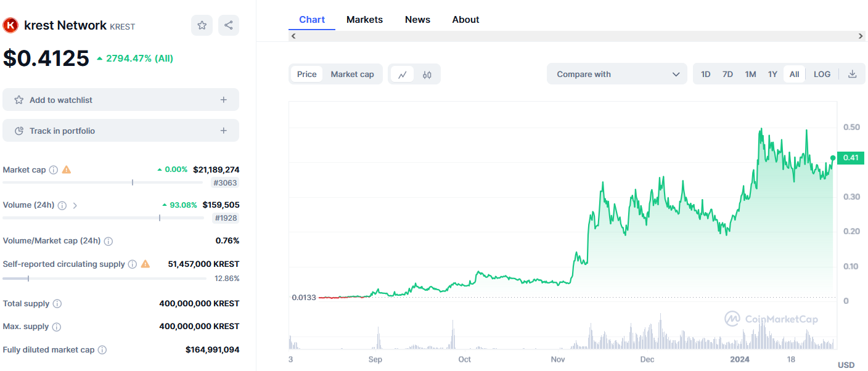Click the krest Network logo icon
Image resolution: width=868 pixels, height=371 pixels.
coord(10,25)
